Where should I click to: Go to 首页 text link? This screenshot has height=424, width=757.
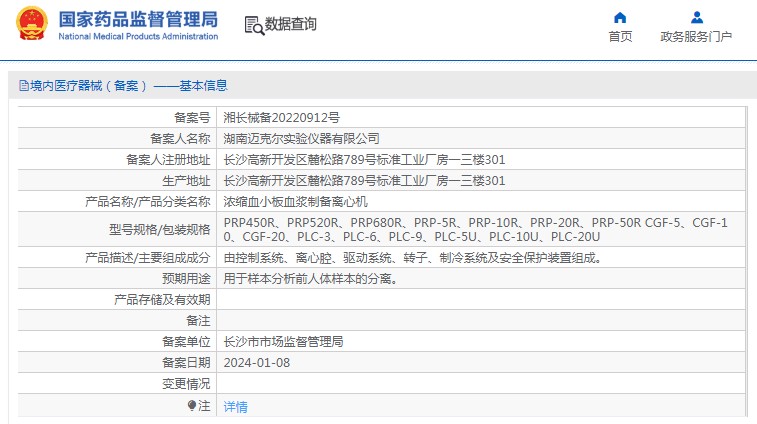coord(620,37)
